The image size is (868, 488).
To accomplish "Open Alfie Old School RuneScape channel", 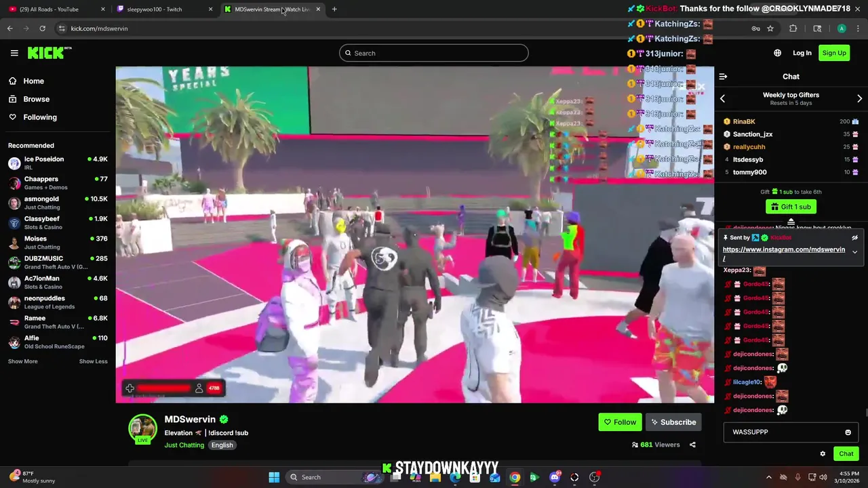I will (x=58, y=342).
